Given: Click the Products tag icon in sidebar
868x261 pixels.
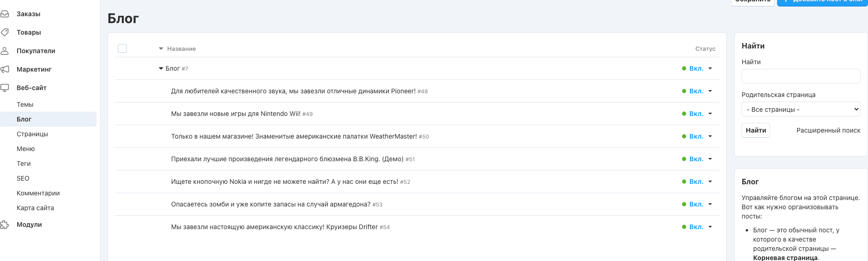Looking at the screenshot, I should pos(5,32).
